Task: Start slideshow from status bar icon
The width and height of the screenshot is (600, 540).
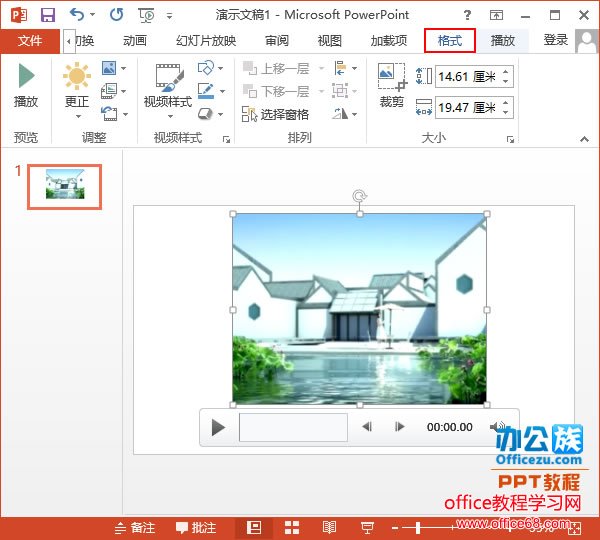Action: tap(367, 528)
